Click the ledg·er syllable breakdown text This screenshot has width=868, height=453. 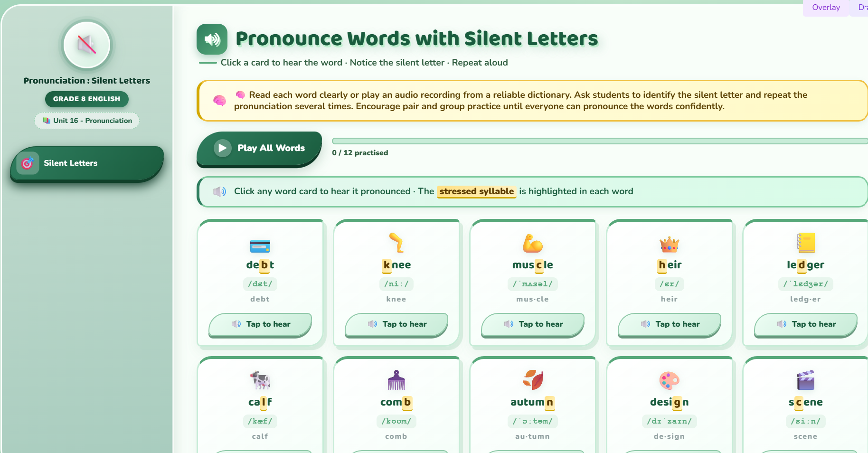pos(805,299)
